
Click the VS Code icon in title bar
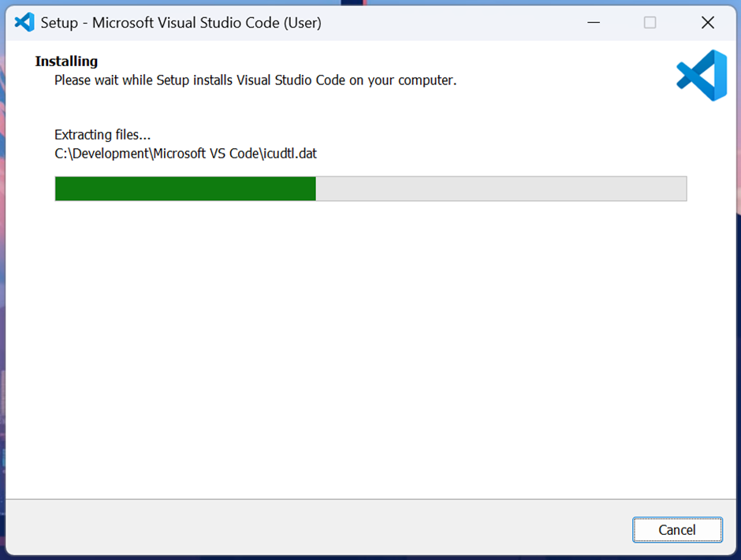click(24, 22)
